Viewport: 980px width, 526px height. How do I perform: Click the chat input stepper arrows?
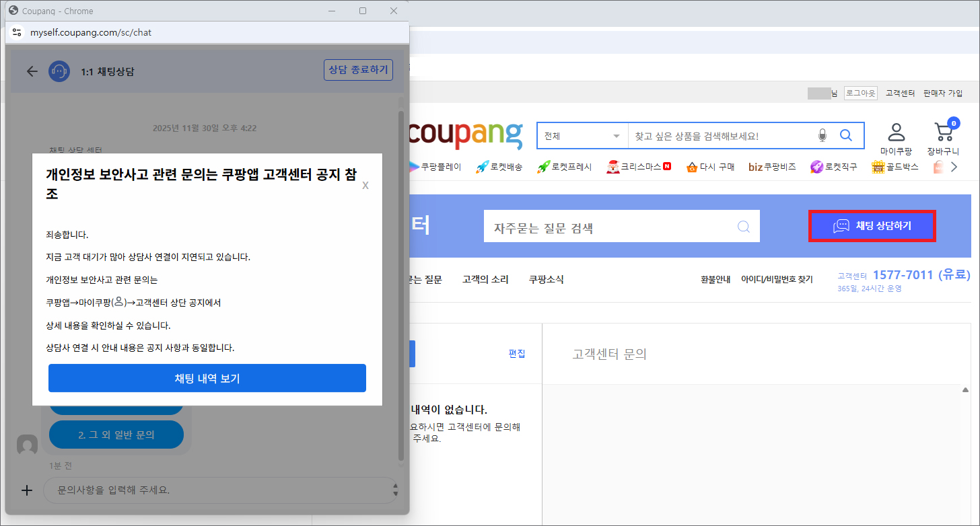pyautogui.click(x=395, y=490)
